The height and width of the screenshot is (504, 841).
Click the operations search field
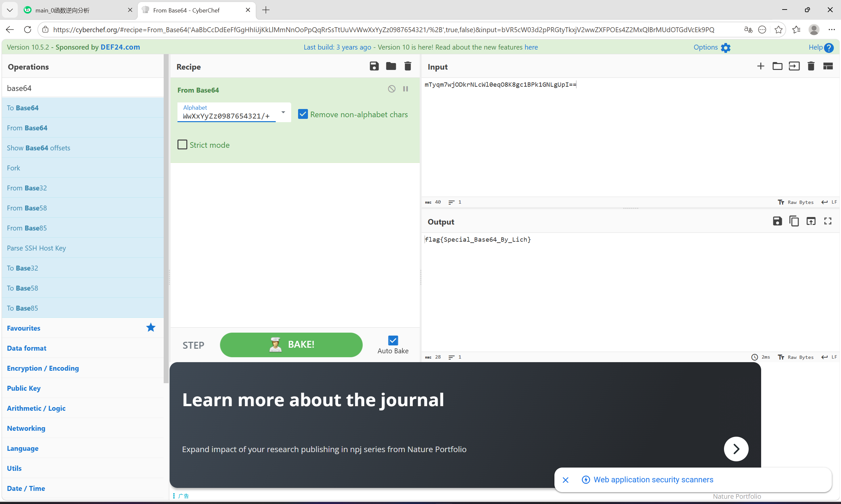(x=82, y=88)
